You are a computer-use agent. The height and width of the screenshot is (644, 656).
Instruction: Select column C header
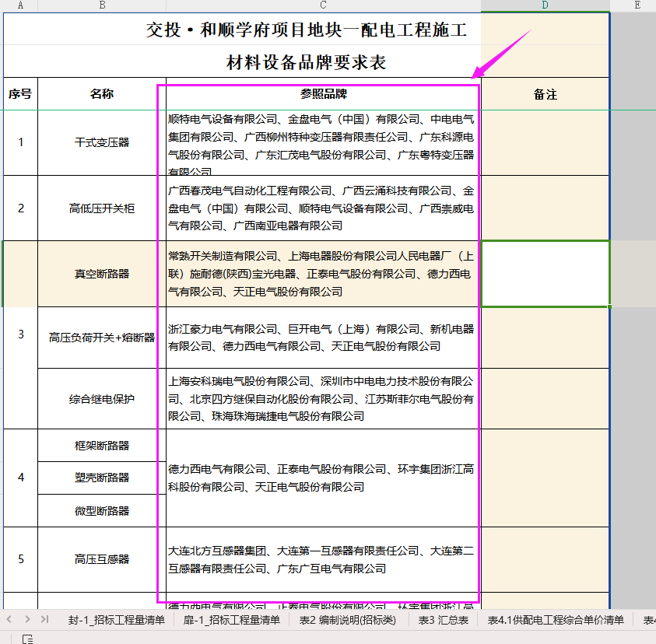coord(324,5)
